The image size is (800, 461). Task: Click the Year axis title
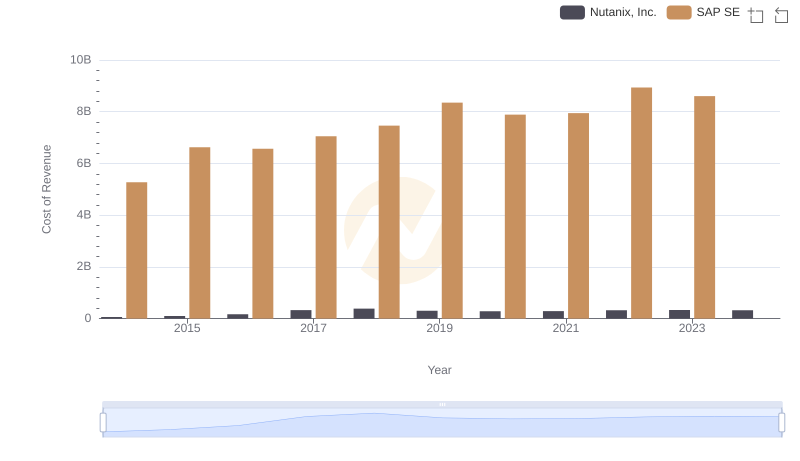[x=439, y=370]
